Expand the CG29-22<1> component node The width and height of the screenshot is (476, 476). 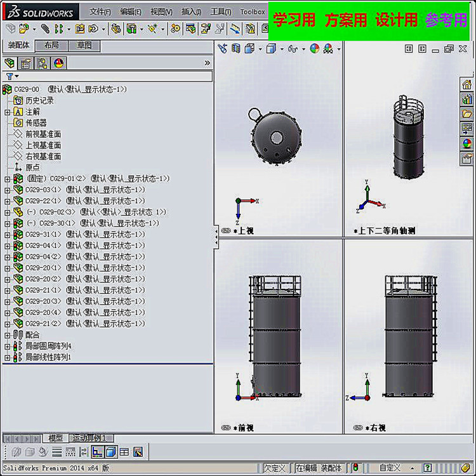pos(7,202)
